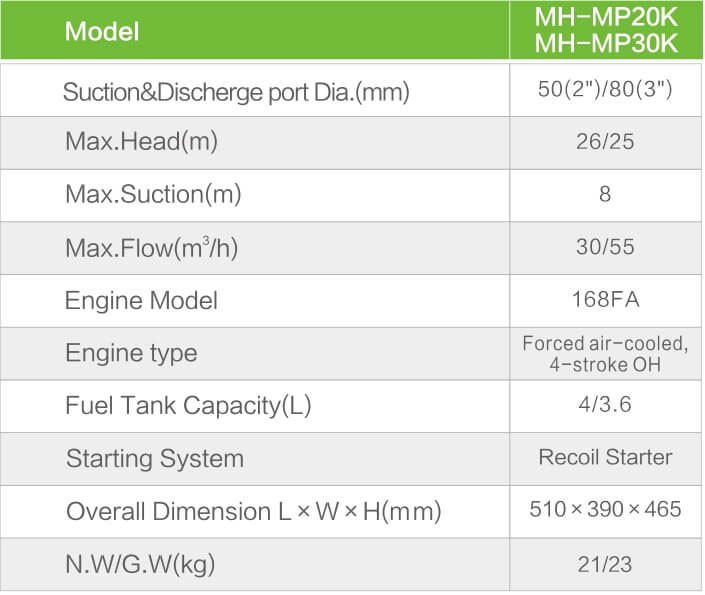Click the Engine type row label
Image resolution: width=705 pixels, height=595 pixels.
(x=131, y=353)
